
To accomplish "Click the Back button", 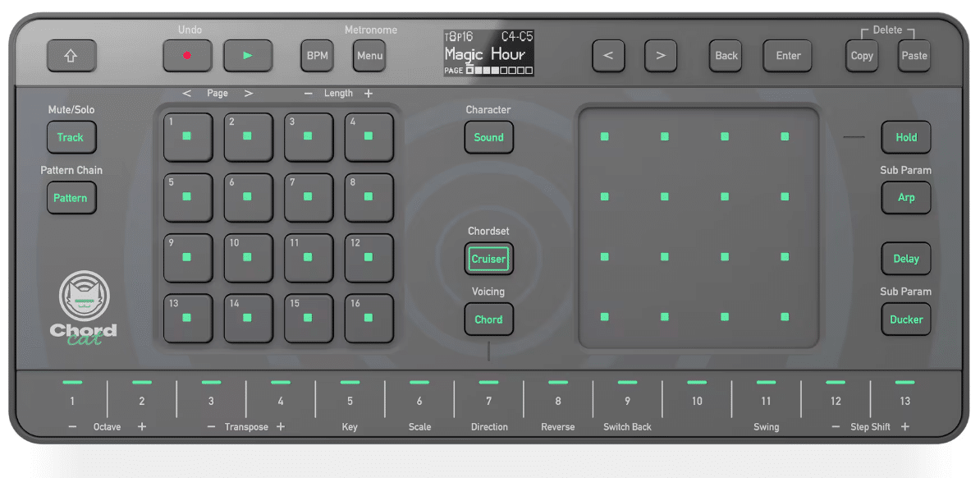I will [726, 56].
